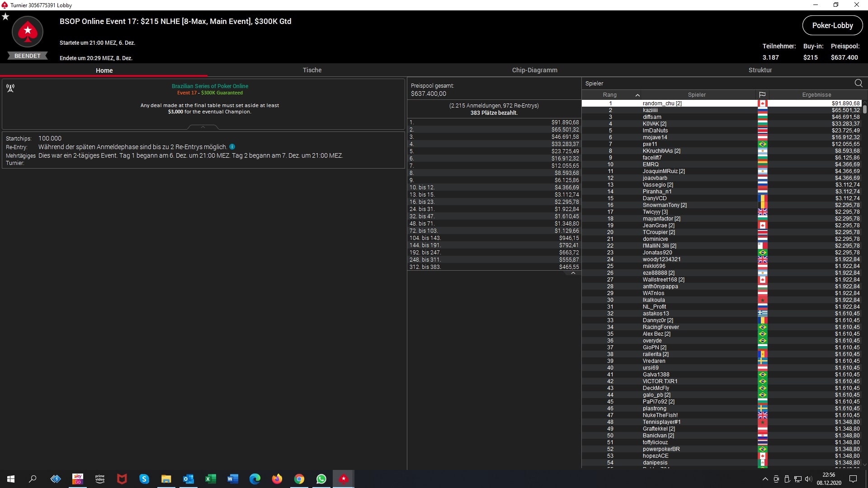Select player facelift7 in the list

click(x=722, y=158)
